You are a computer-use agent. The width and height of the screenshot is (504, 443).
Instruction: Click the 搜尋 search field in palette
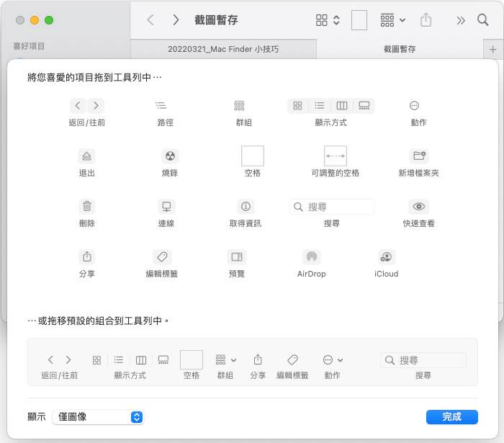[332, 207]
